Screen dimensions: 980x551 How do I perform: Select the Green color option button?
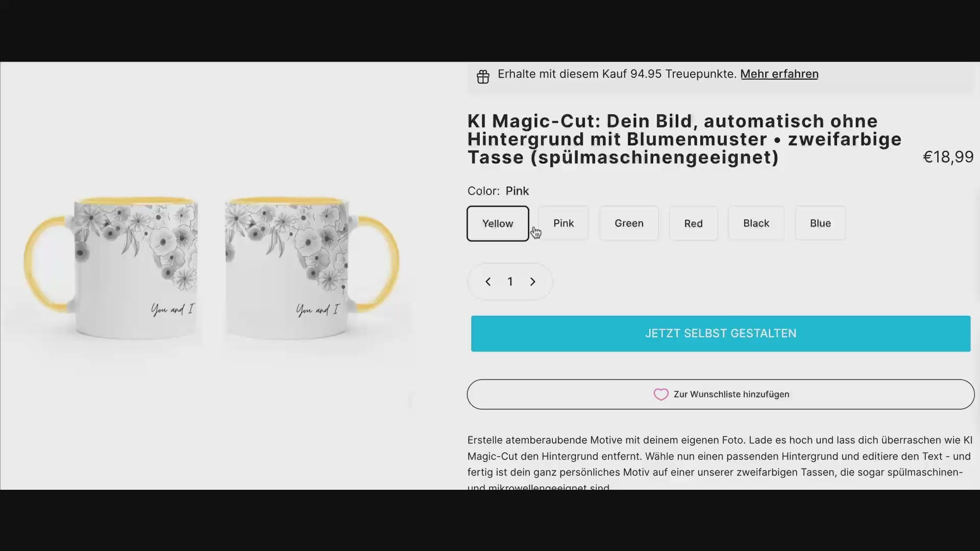[628, 222]
